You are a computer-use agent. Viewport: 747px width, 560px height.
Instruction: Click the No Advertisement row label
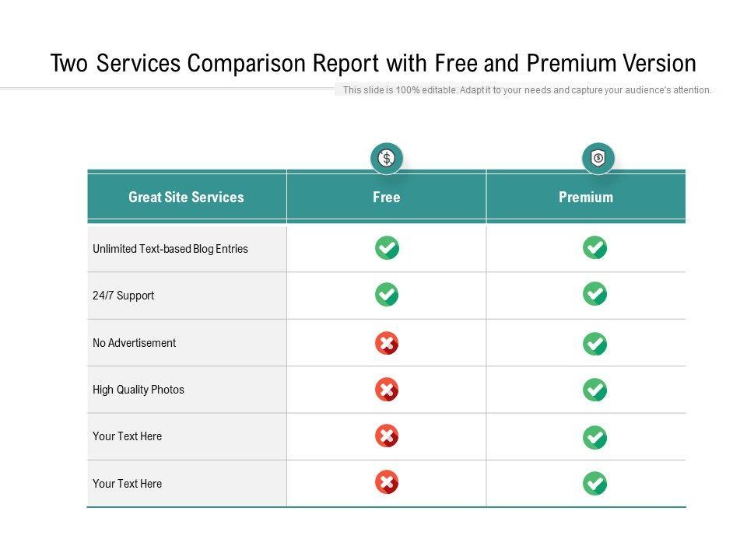[134, 343]
